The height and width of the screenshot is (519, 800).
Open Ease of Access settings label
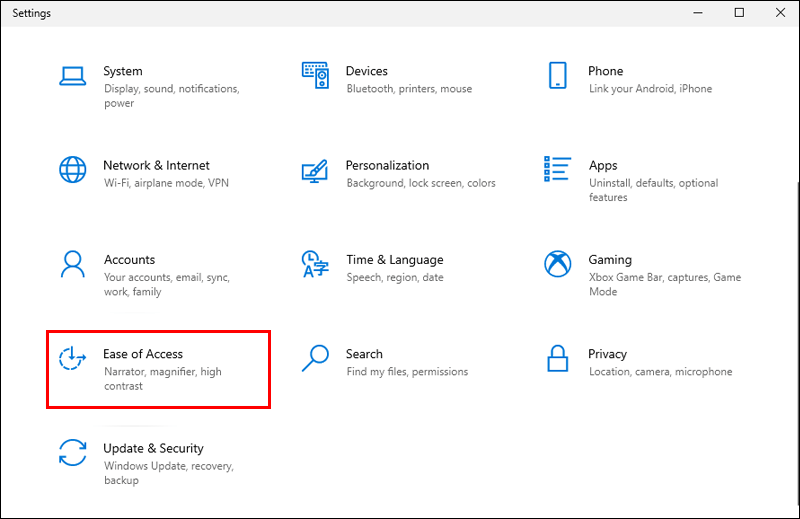click(x=143, y=354)
